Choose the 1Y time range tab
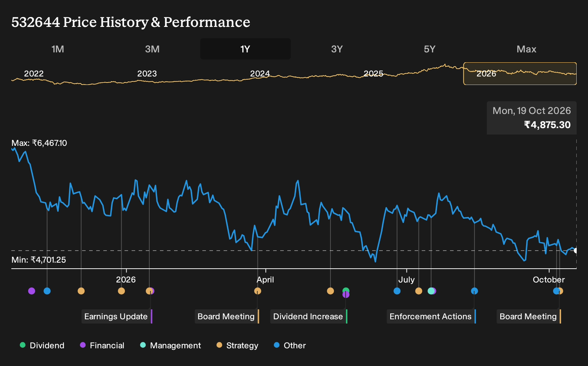Viewport: 588px width, 366px height. click(x=245, y=49)
